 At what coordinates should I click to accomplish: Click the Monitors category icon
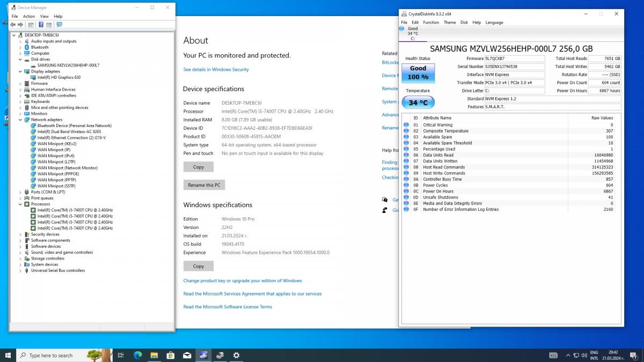[27, 114]
